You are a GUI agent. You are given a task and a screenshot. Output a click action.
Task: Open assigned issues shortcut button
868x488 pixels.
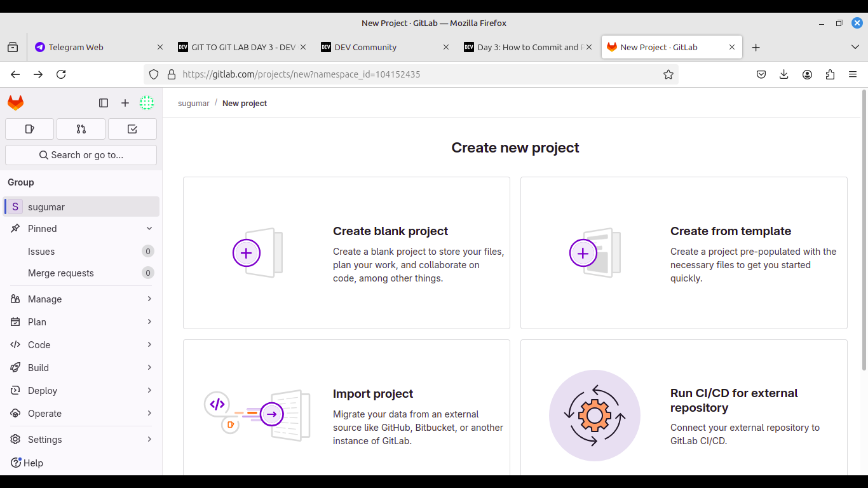29,129
